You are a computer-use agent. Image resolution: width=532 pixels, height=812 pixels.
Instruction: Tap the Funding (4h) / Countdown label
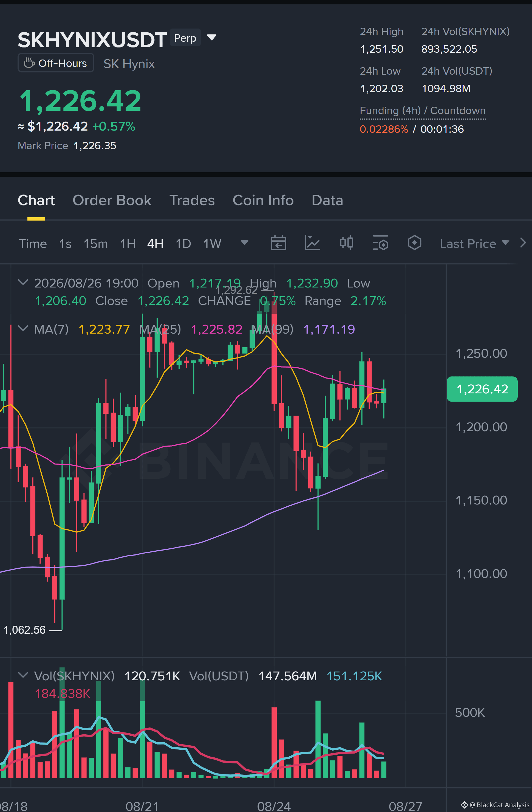click(x=423, y=111)
